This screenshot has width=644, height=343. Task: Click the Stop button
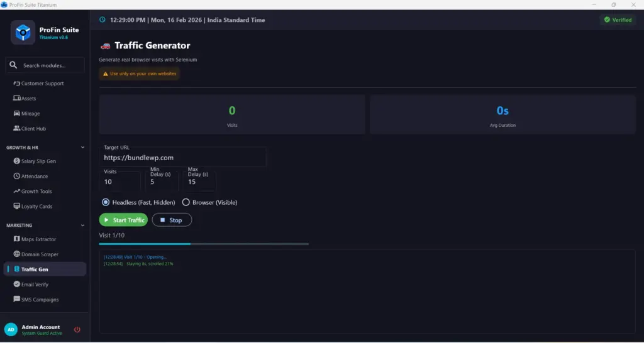tap(172, 220)
